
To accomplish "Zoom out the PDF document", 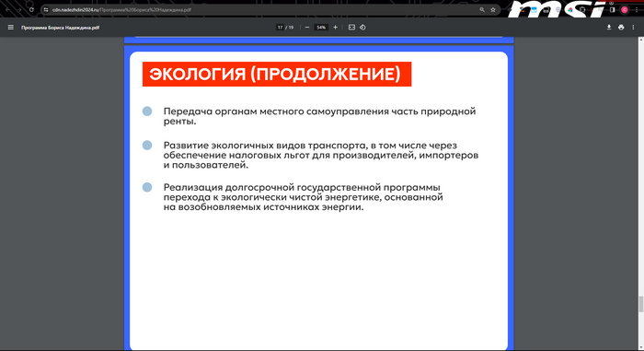I will 306,28.
